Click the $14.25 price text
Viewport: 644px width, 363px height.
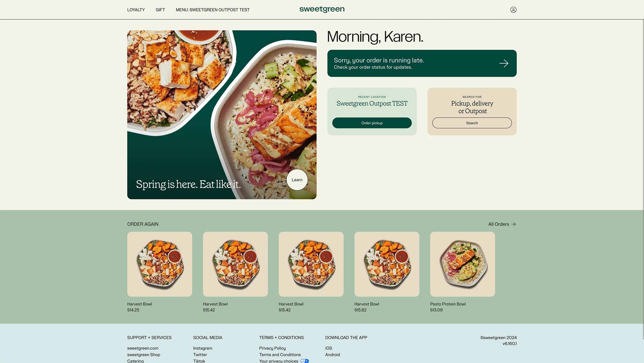[133, 310]
